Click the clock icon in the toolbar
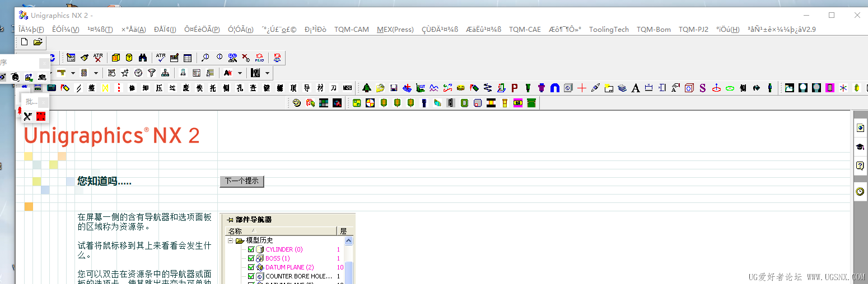The height and width of the screenshot is (284, 868). coord(138,73)
